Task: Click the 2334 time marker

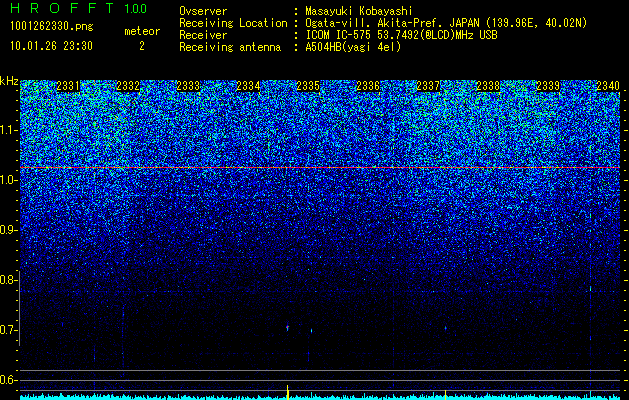Action: [x=248, y=86]
